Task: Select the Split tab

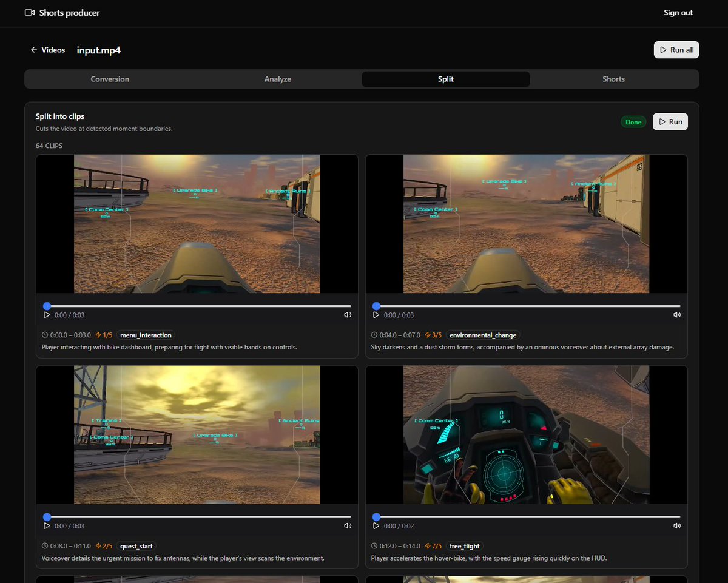Action: click(x=446, y=79)
